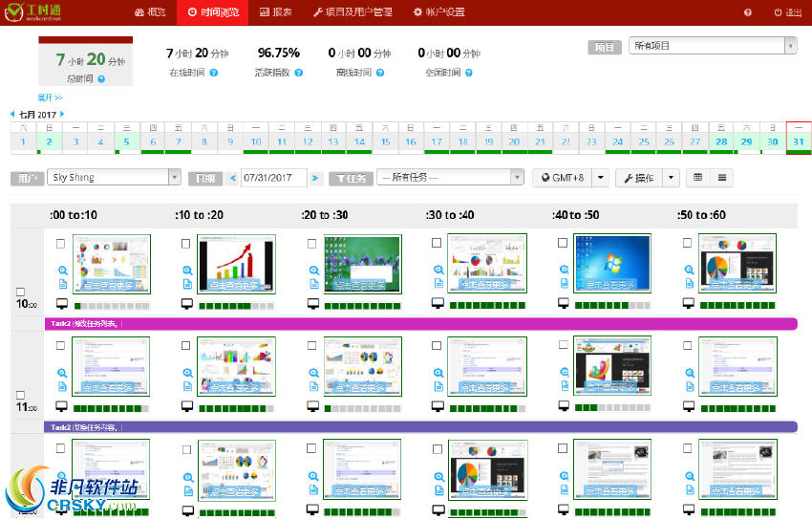Image resolution: width=812 pixels, height=520 pixels.
Task: Check the 10:00 :00 to :10 screenshot checkbox
Action: 60,244
